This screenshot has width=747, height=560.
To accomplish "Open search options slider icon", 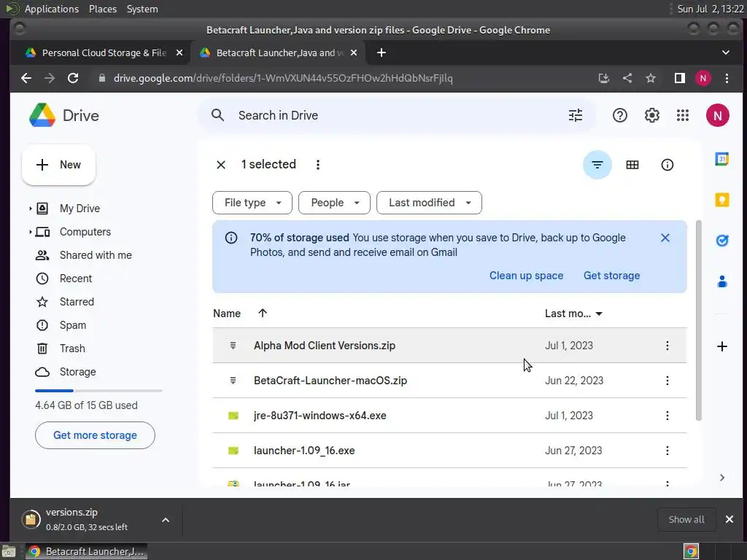I will point(576,115).
